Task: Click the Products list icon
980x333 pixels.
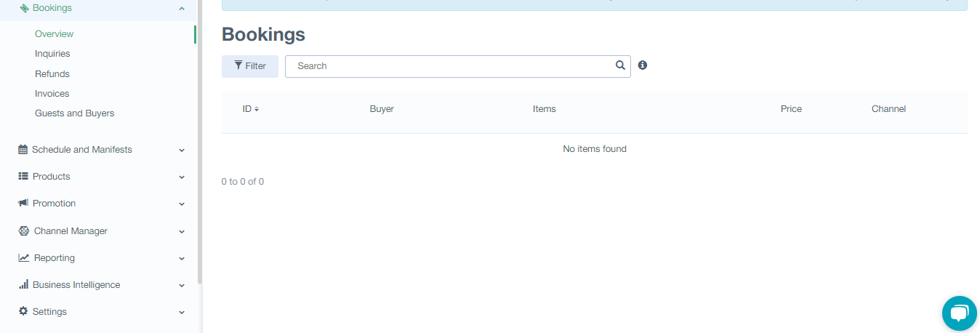Action: 23,177
